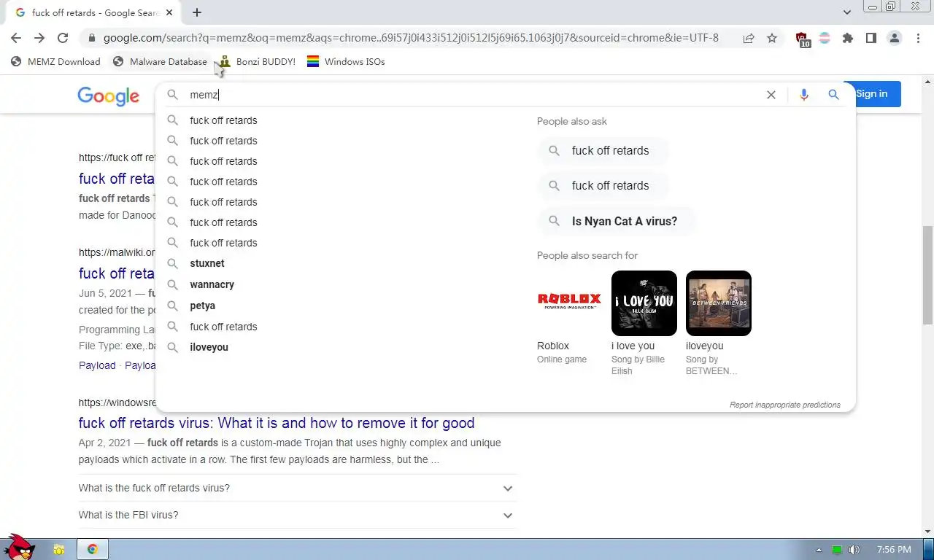The image size is (934, 560).
Task: View site information via the lock icon
Action: click(x=91, y=38)
